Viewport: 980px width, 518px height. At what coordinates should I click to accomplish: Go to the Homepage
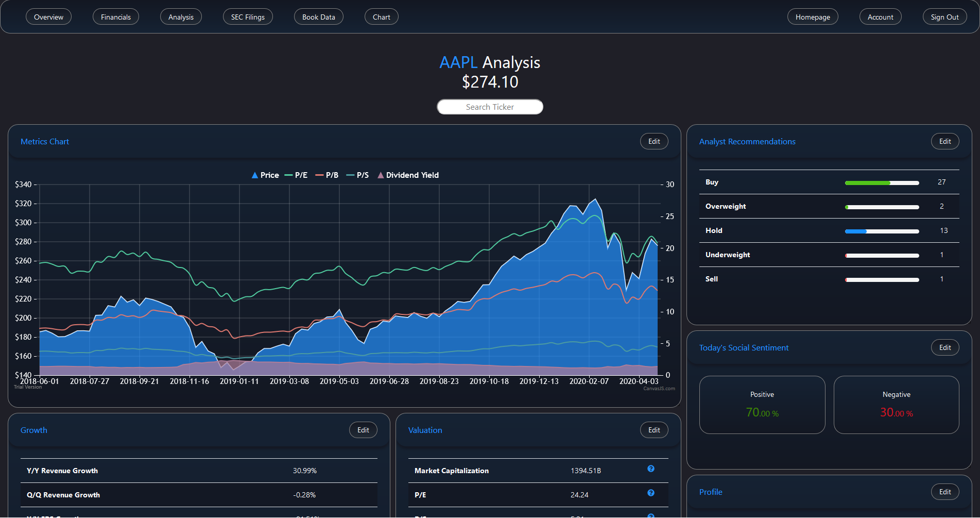(813, 17)
